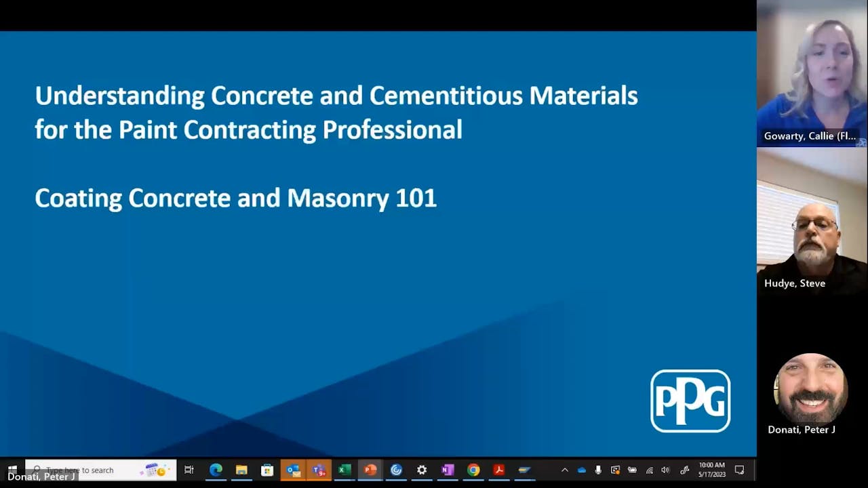
Task: Launch Excel from the taskbar
Action: 344,470
